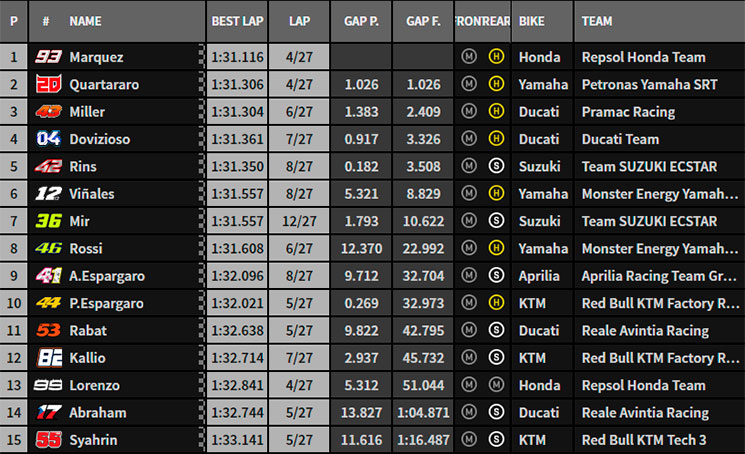The width and height of the screenshot is (745, 454).
Task: Sort by the BEST LAP column header
Action: tap(237, 21)
